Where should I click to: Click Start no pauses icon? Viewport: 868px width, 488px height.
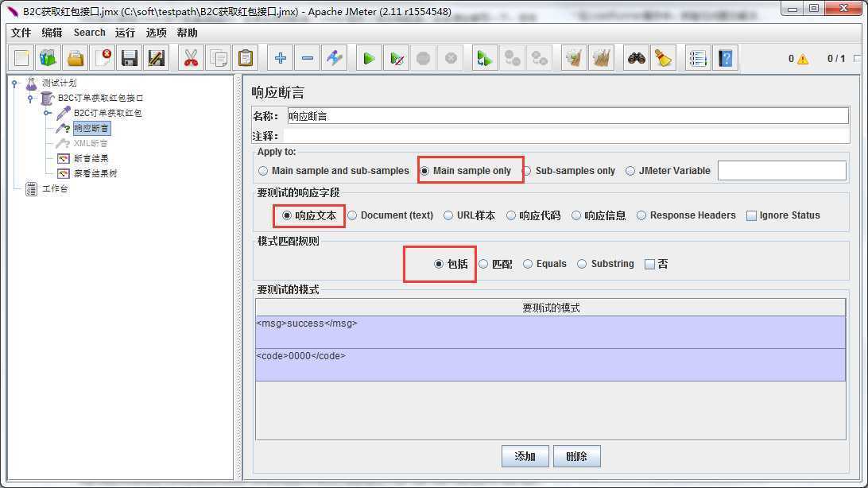[x=396, y=57]
